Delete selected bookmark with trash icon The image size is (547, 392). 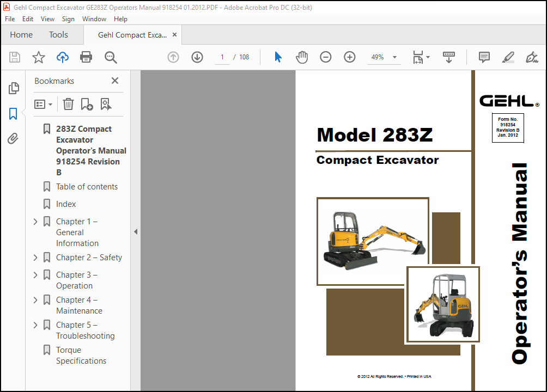(69, 105)
